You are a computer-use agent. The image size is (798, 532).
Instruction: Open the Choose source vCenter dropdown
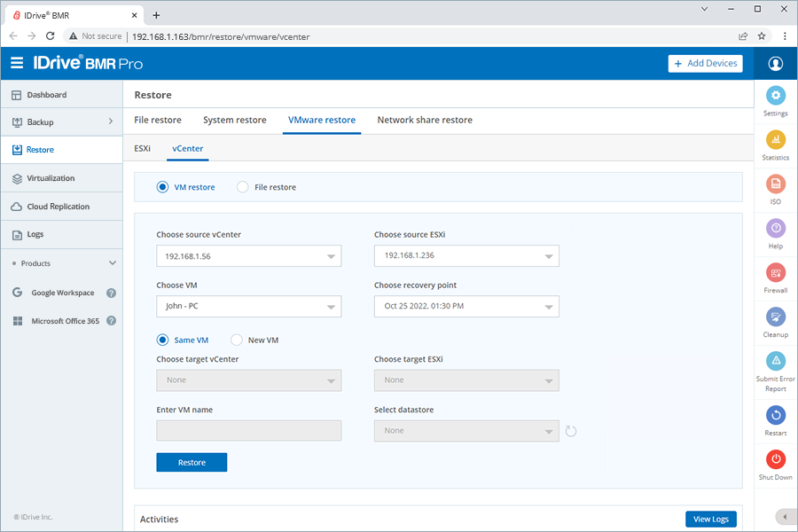[x=248, y=256]
